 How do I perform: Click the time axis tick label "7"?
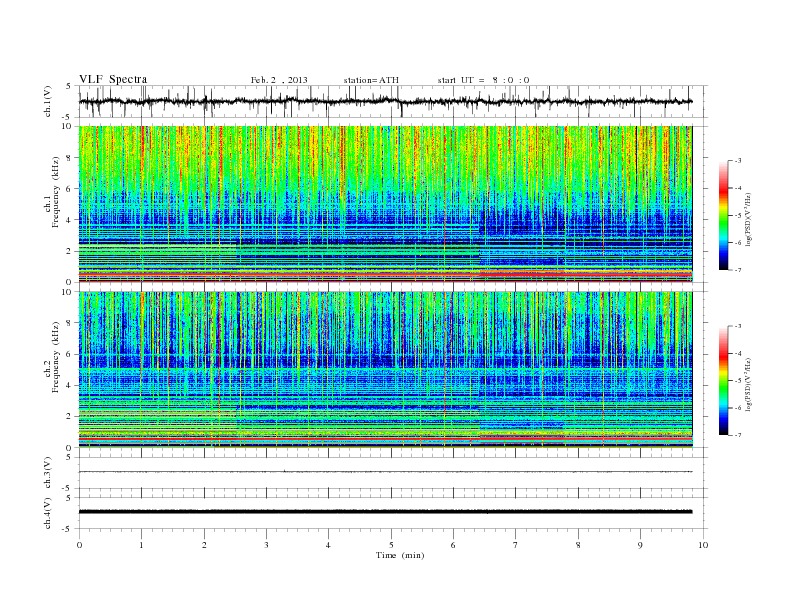(516, 545)
